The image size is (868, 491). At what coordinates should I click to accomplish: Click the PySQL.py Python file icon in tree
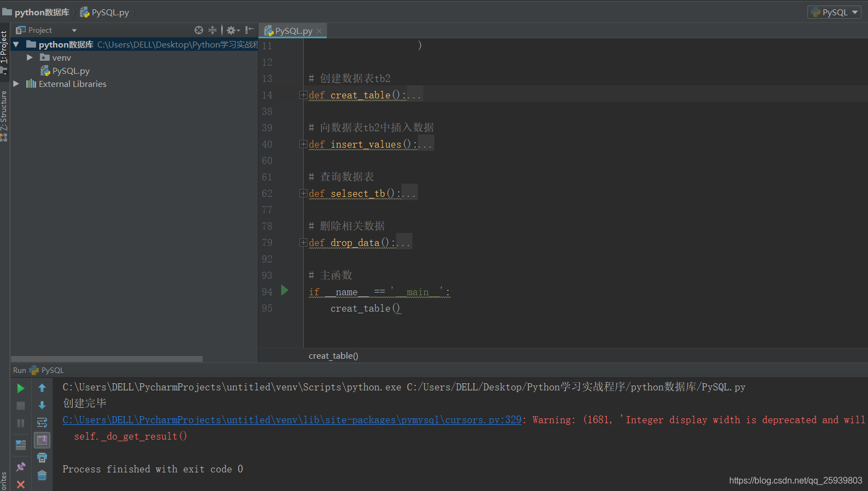[x=45, y=71]
